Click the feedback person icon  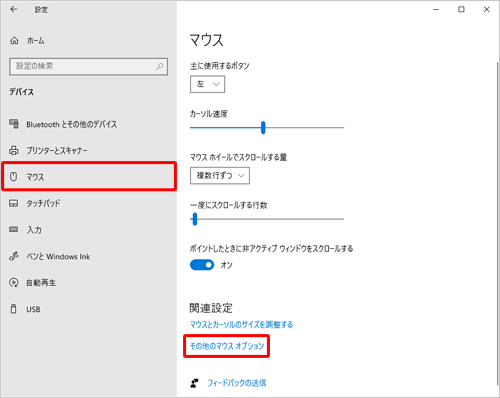pyautogui.click(x=194, y=383)
